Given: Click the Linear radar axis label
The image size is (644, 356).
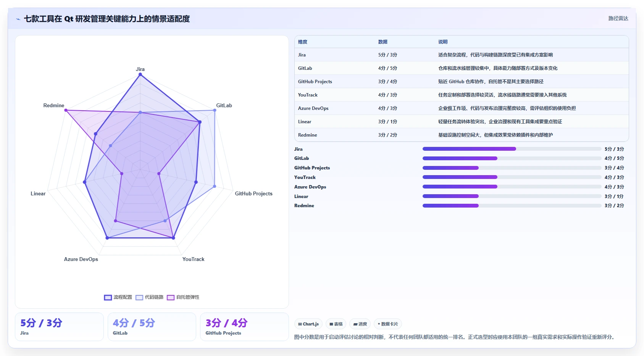Looking at the screenshot, I should 38,193.
